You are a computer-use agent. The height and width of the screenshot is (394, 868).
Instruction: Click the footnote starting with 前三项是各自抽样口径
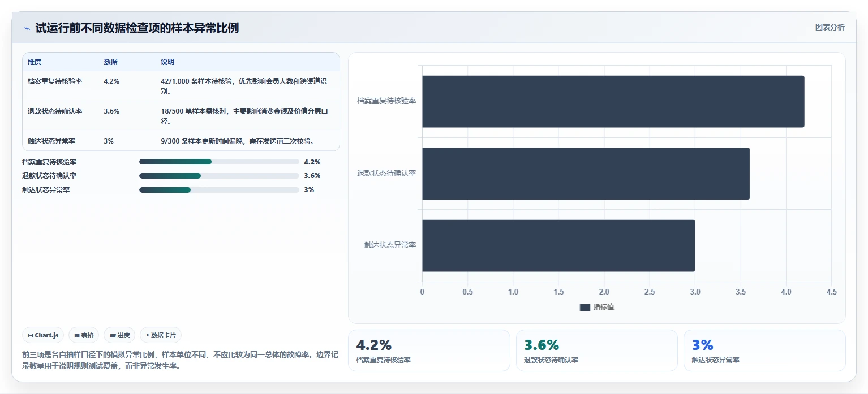181,360
